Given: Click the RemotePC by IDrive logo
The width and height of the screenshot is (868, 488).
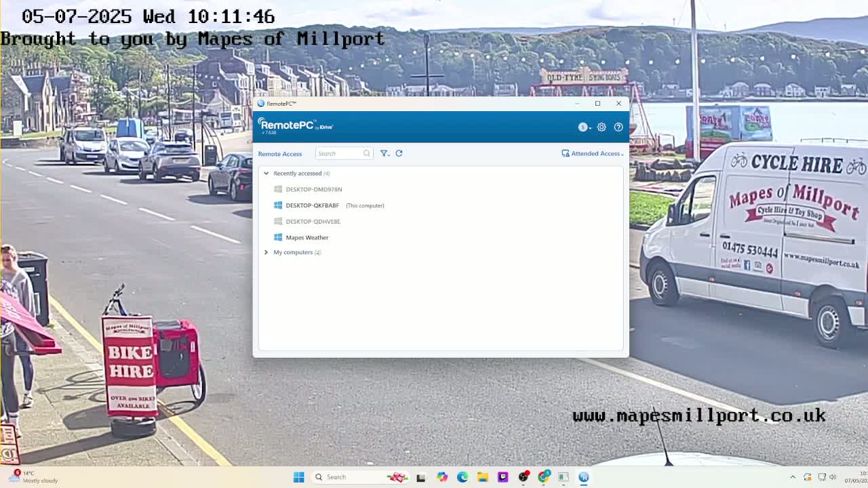Looking at the screenshot, I should 296,125.
